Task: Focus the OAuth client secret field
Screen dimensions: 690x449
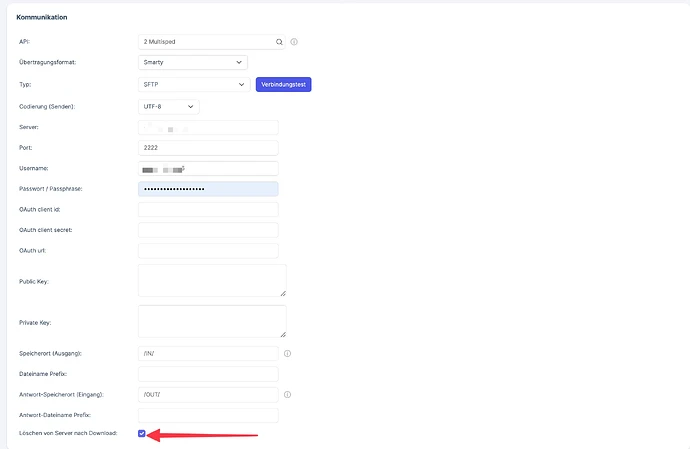Action: [208, 230]
